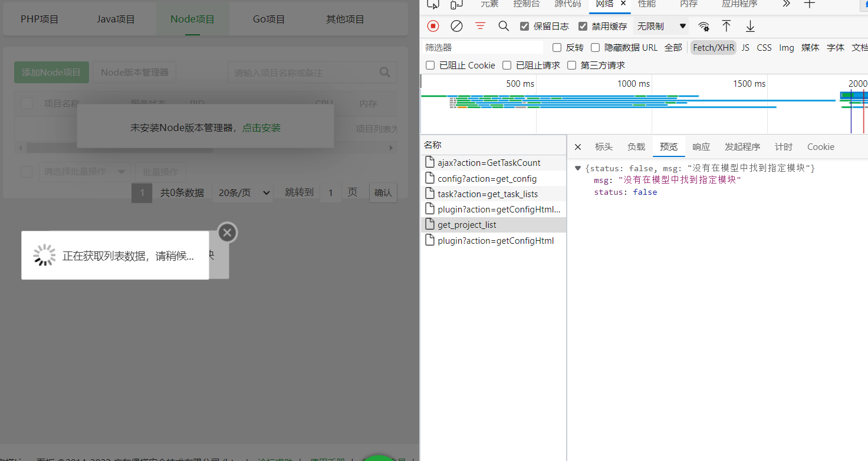Select task?action=get_task_lists request
868x461 pixels.
point(494,194)
